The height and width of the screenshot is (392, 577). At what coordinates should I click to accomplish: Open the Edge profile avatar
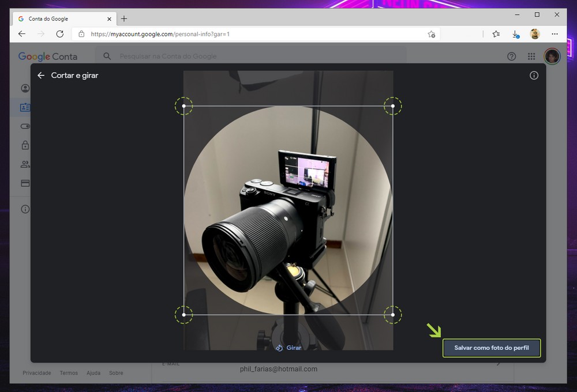tap(535, 34)
